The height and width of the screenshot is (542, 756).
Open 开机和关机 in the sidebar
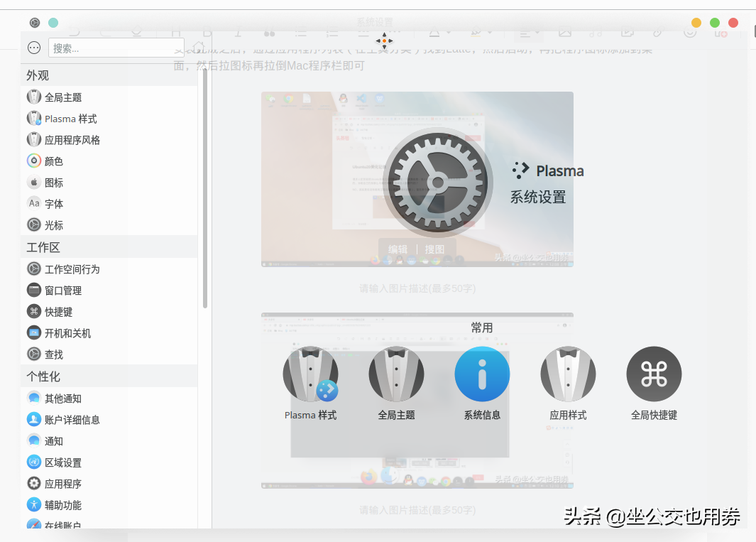click(x=109, y=333)
